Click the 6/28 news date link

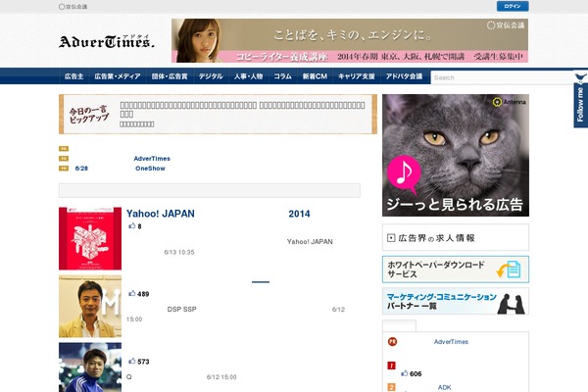pos(81,169)
